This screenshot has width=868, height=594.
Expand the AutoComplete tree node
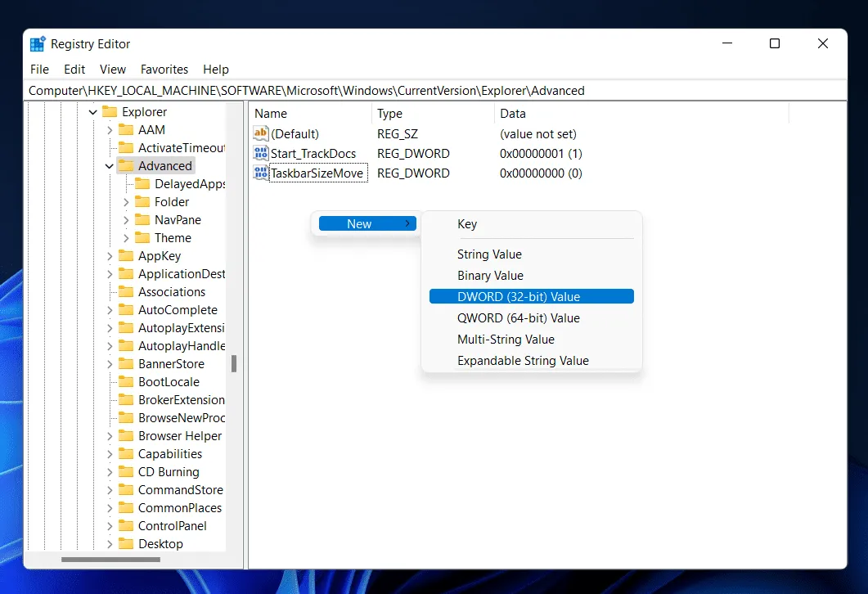coord(110,310)
